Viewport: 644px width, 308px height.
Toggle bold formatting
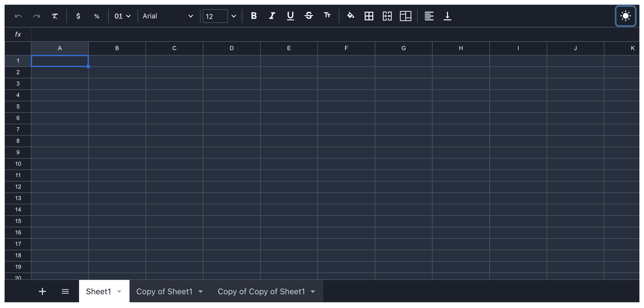[253, 16]
